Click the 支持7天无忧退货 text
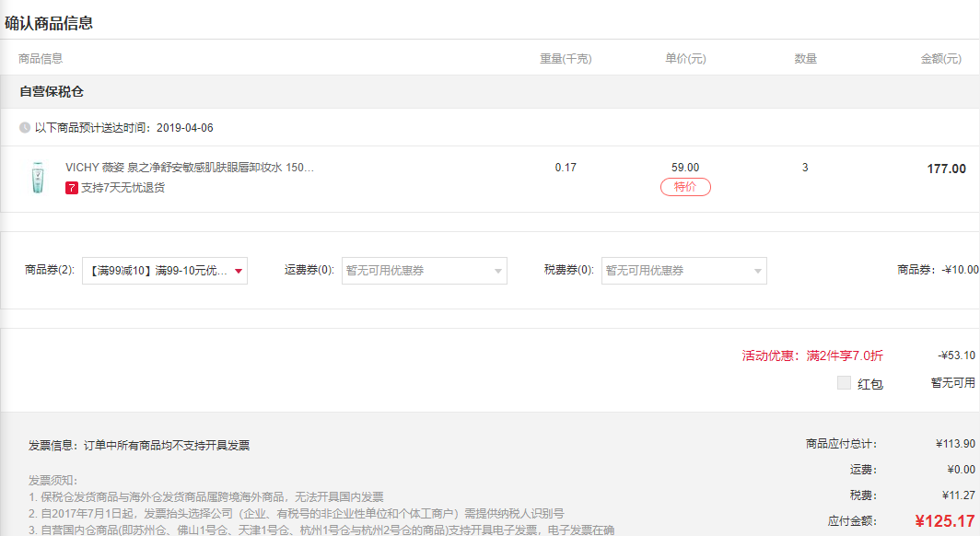Screen dimensions: 980x536 pyautogui.click(x=123, y=187)
